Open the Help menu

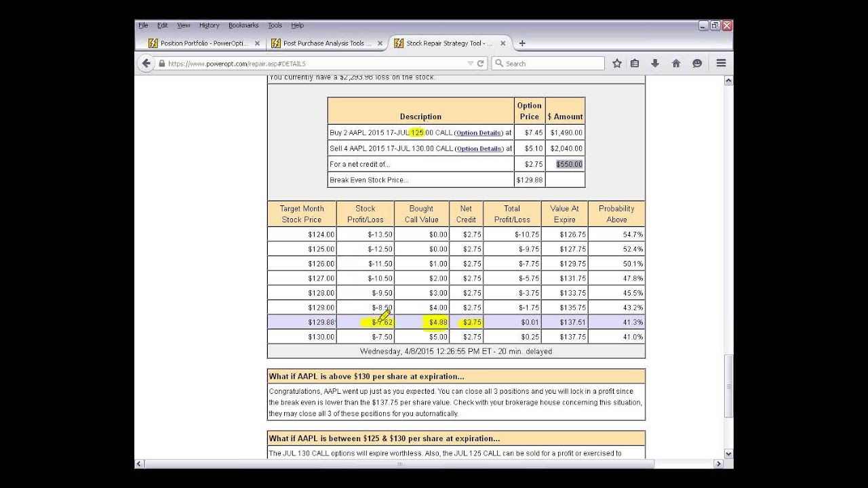[297, 25]
